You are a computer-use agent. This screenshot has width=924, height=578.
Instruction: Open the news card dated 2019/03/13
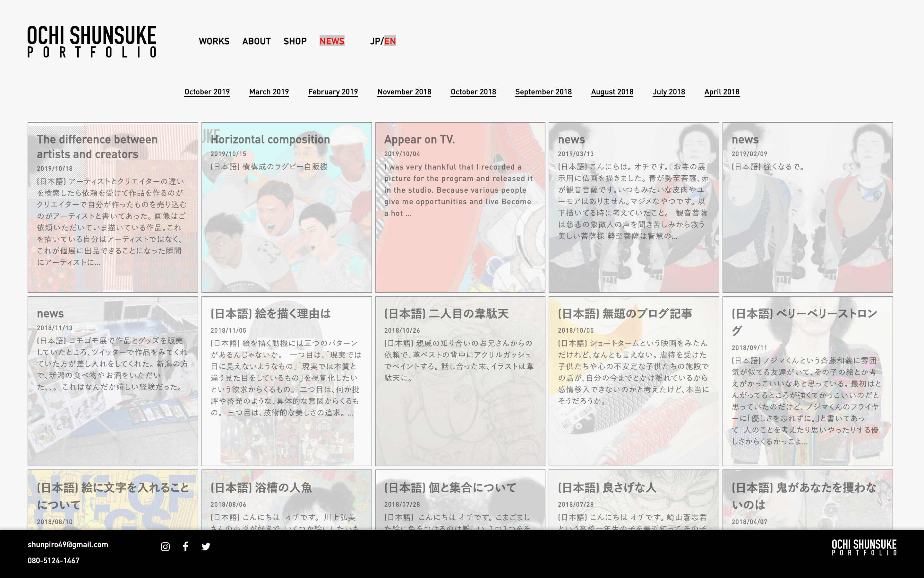pyautogui.click(x=634, y=207)
